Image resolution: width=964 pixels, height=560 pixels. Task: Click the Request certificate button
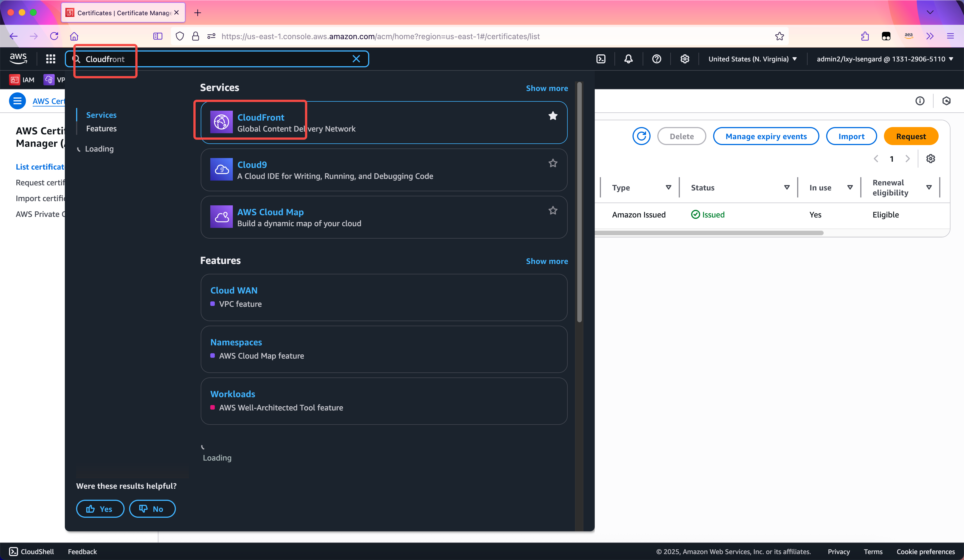pos(911,136)
